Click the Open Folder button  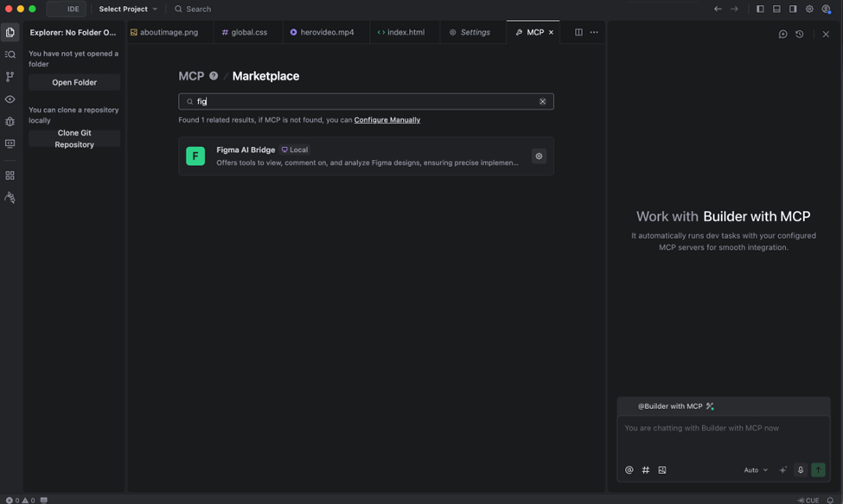click(x=74, y=82)
